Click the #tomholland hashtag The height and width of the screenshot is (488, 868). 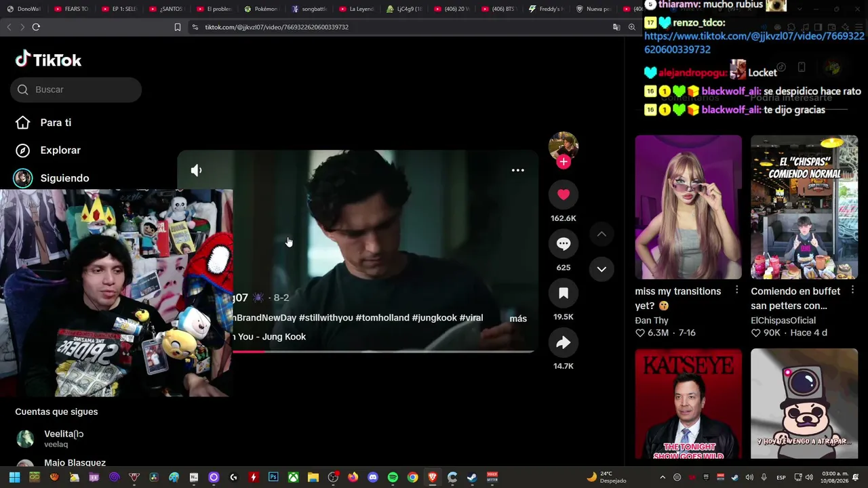point(382,318)
